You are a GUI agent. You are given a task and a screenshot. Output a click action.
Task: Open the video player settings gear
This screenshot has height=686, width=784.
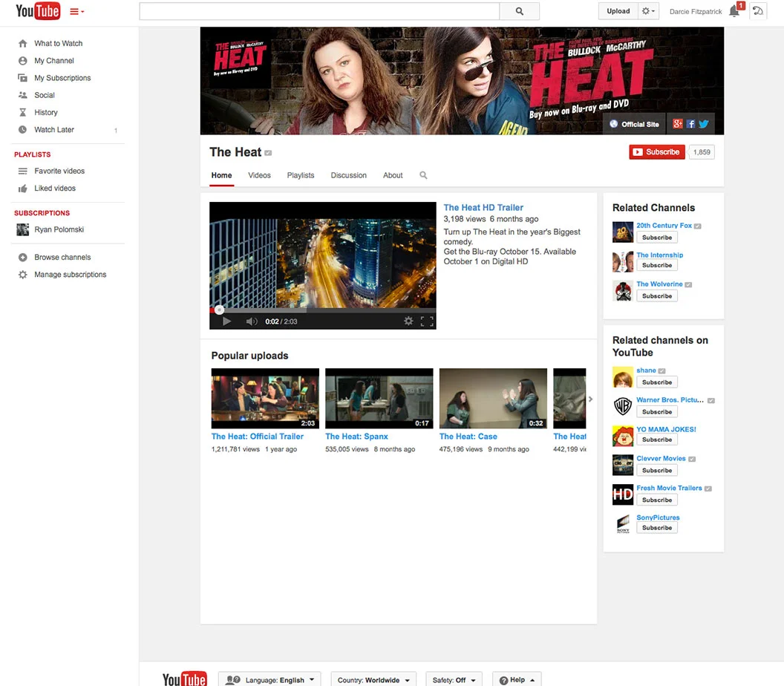(408, 321)
